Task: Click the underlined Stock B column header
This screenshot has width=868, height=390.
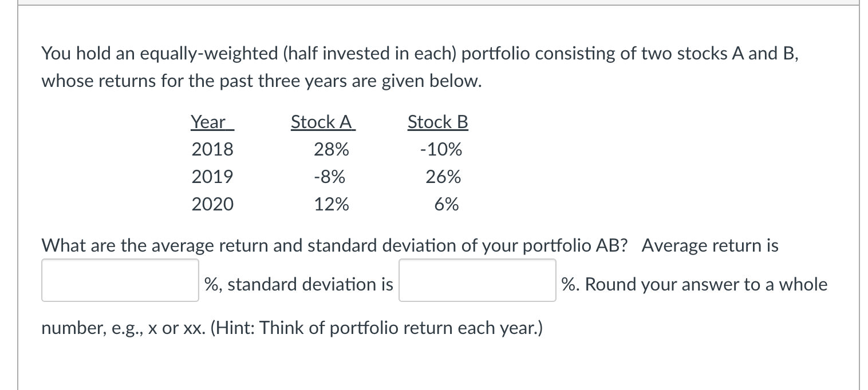Action: tap(438, 122)
